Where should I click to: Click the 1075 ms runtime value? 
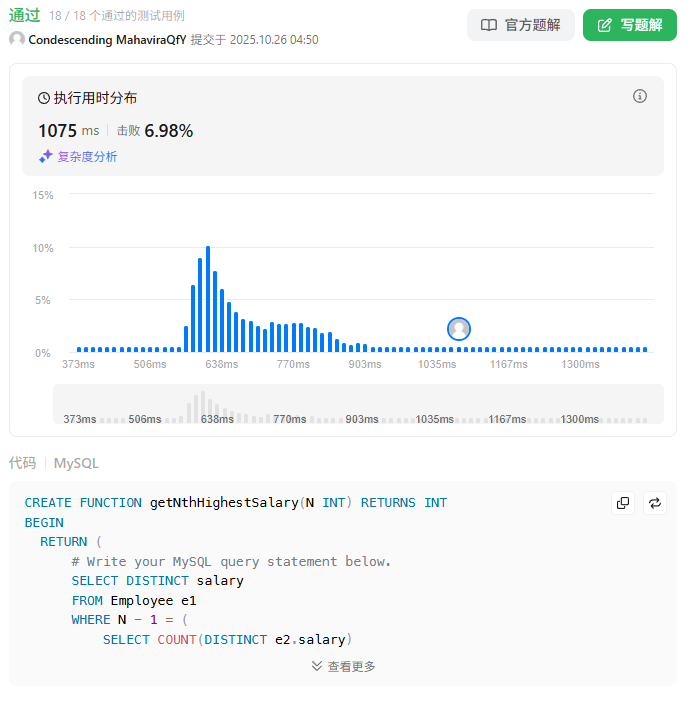pos(69,131)
